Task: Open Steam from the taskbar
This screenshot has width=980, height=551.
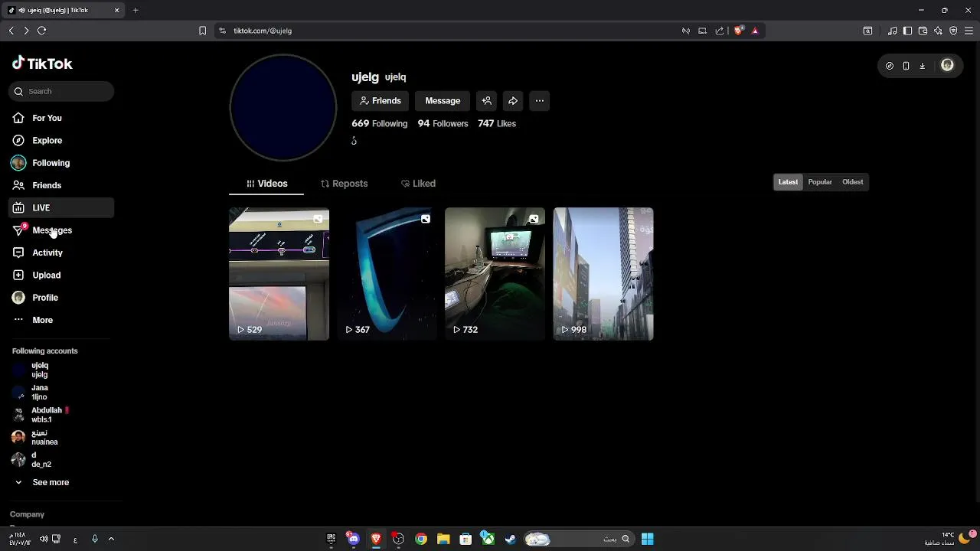Action: pyautogui.click(x=510, y=539)
